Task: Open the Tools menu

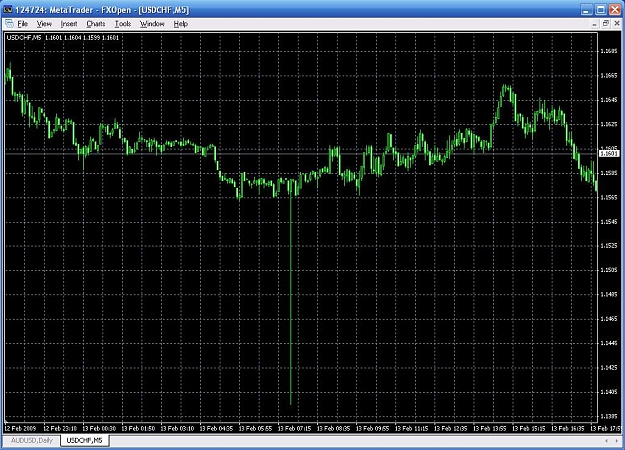Action: click(123, 24)
